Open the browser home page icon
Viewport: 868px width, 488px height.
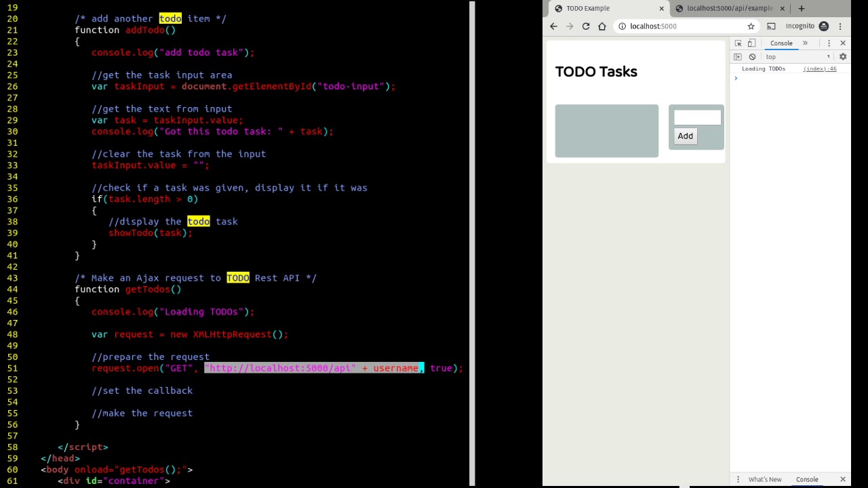602,26
